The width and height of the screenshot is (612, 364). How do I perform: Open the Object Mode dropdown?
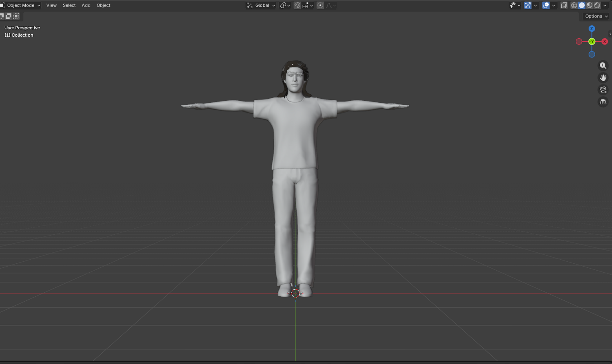(x=20, y=5)
